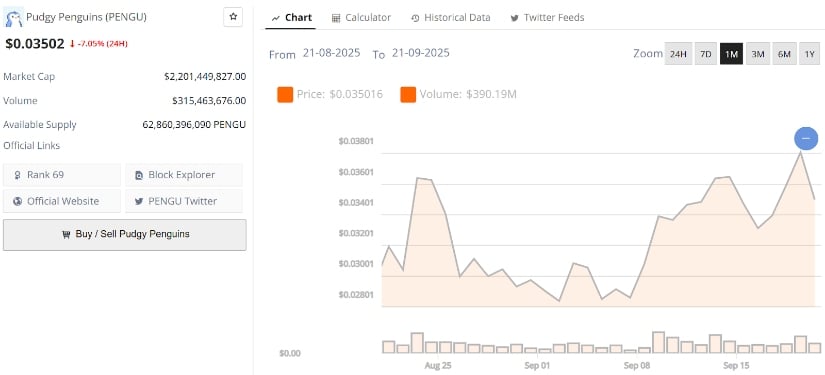
Task: Edit the To date 21-09-2025
Action: coord(420,53)
